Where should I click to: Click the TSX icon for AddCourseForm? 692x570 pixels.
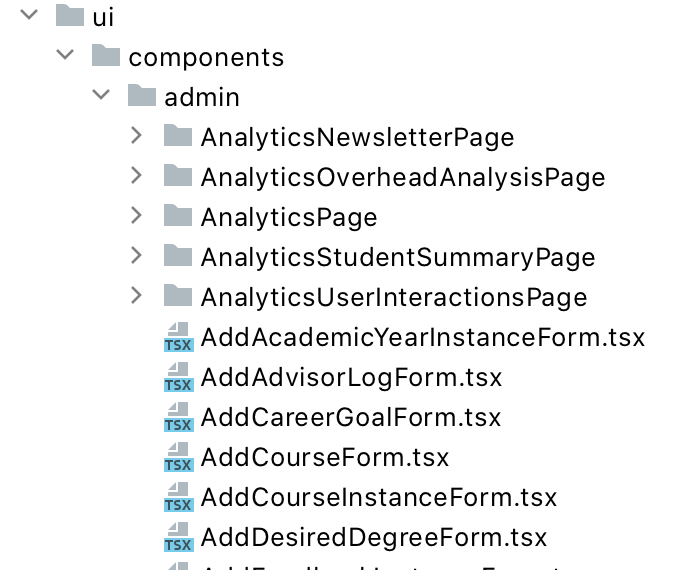[178, 457]
